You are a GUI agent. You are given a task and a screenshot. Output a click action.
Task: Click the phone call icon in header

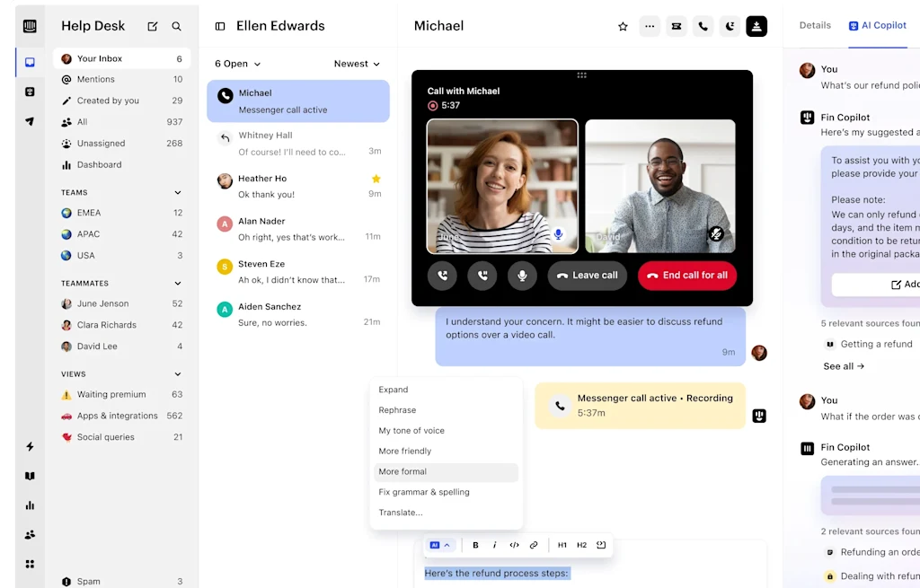coord(703,26)
